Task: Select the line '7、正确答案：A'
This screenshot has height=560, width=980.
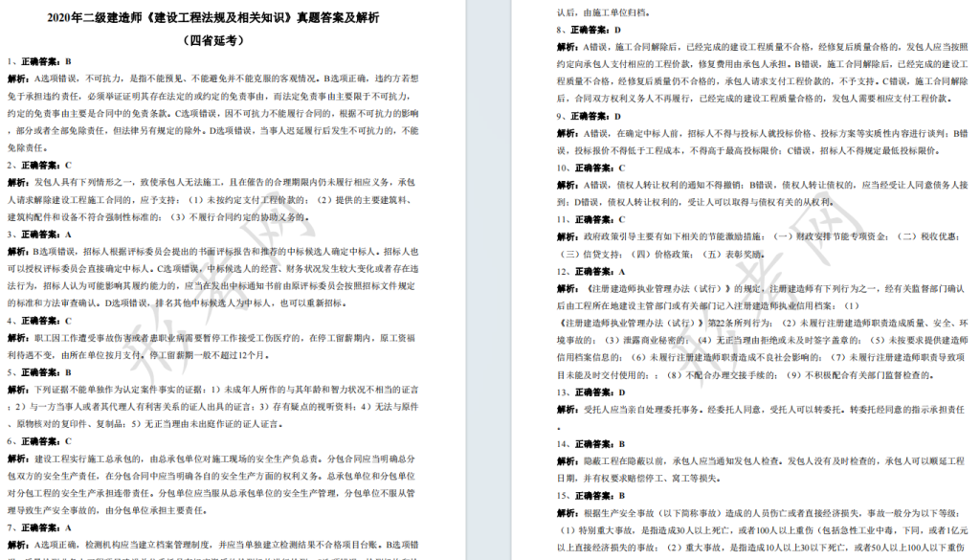Action: point(39,527)
